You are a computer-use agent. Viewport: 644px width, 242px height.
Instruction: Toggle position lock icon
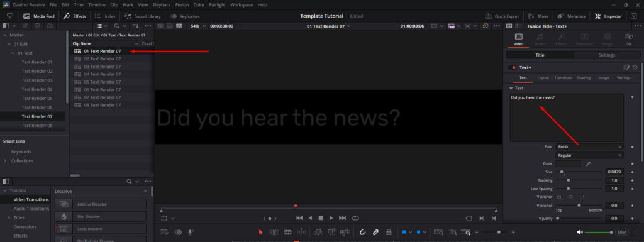pyautogui.click(x=388, y=232)
